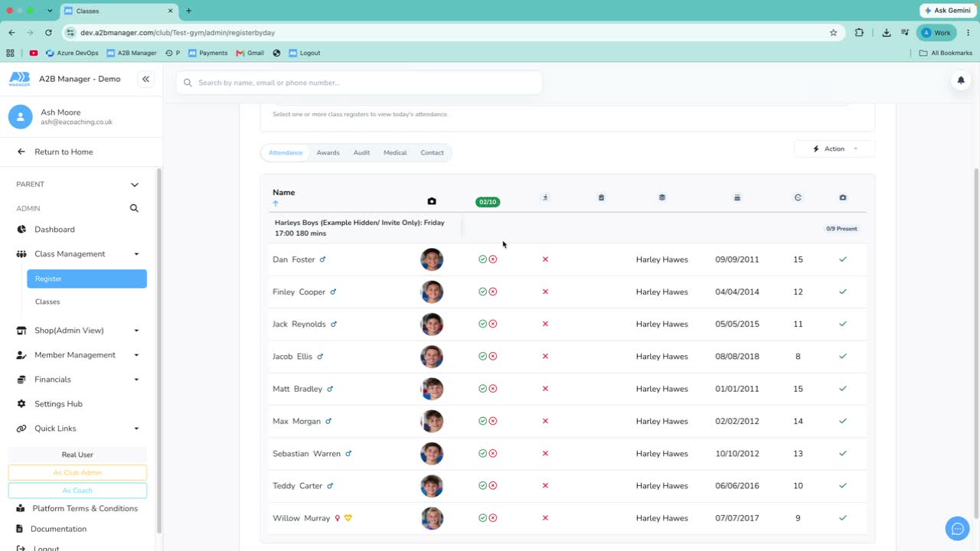
Task: Open notifications bell icon
Action: tap(961, 80)
